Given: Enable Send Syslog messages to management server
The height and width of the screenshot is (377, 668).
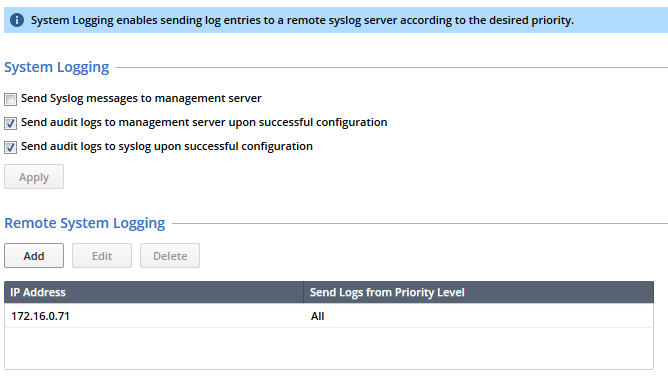Looking at the screenshot, I should point(11,99).
